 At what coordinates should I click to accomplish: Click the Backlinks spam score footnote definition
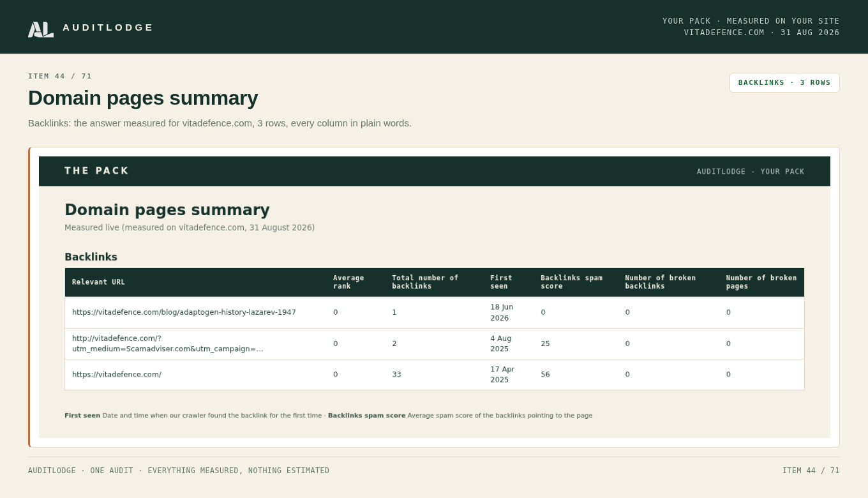tap(460, 416)
